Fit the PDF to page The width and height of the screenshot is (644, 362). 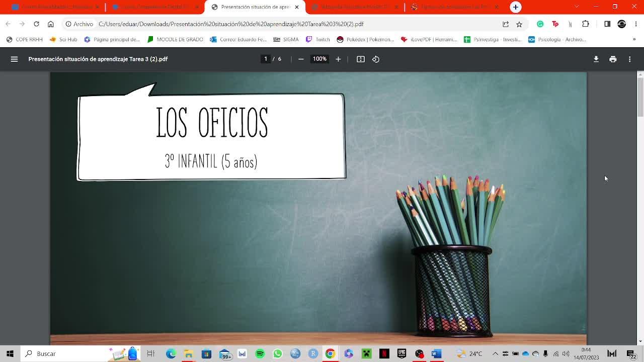click(x=361, y=59)
